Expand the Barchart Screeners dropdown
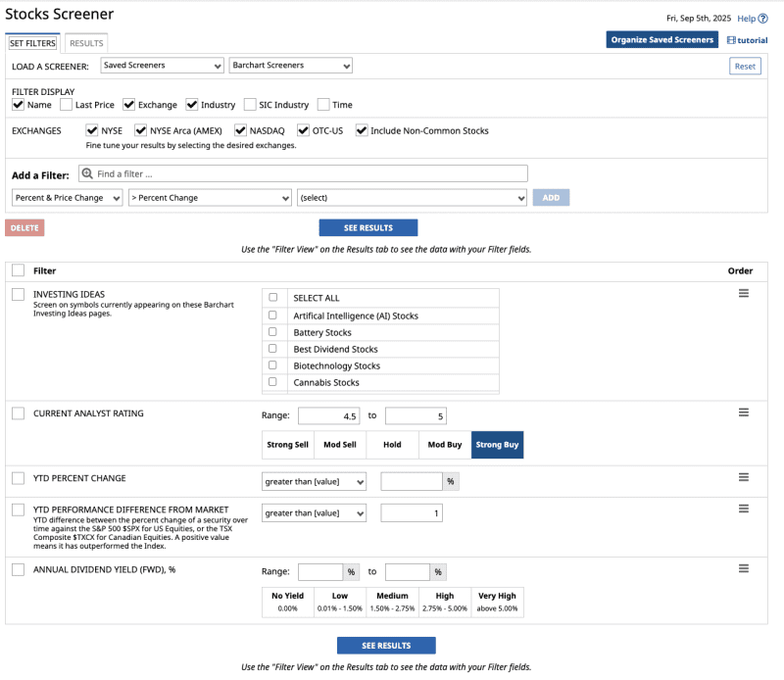This screenshot has height=680, width=784. (290, 66)
